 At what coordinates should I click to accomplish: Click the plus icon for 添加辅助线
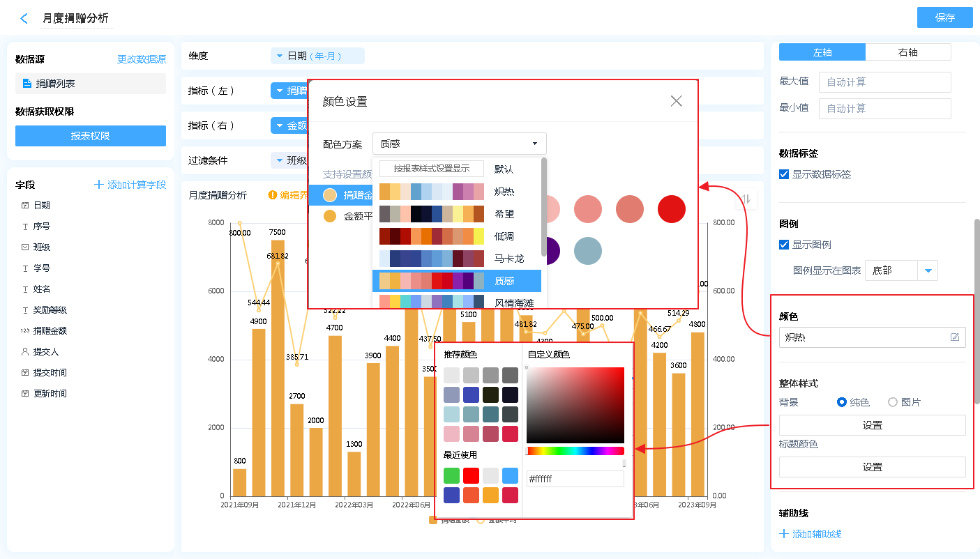784,534
